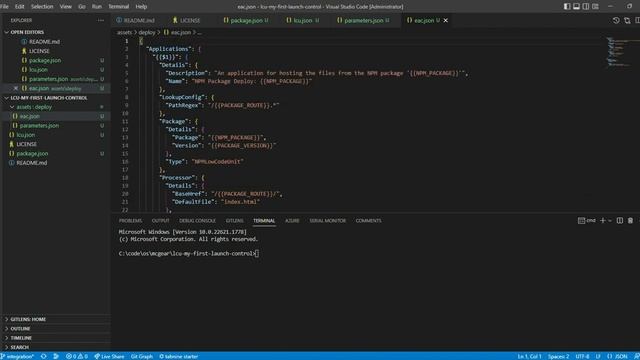Image resolution: width=640 pixels, height=360 pixels.
Task: Open the View menu
Action: tap(66, 7)
